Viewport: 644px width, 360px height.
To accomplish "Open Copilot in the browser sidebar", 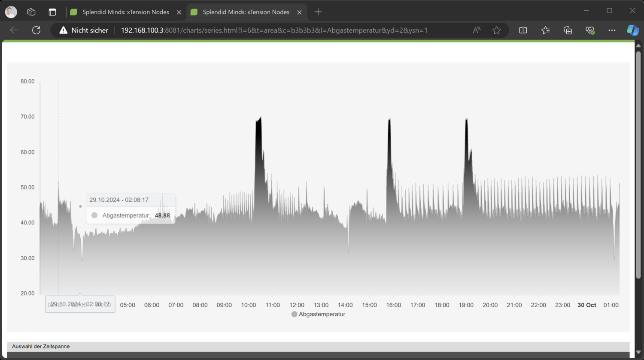I will pyautogui.click(x=633, y=30).
